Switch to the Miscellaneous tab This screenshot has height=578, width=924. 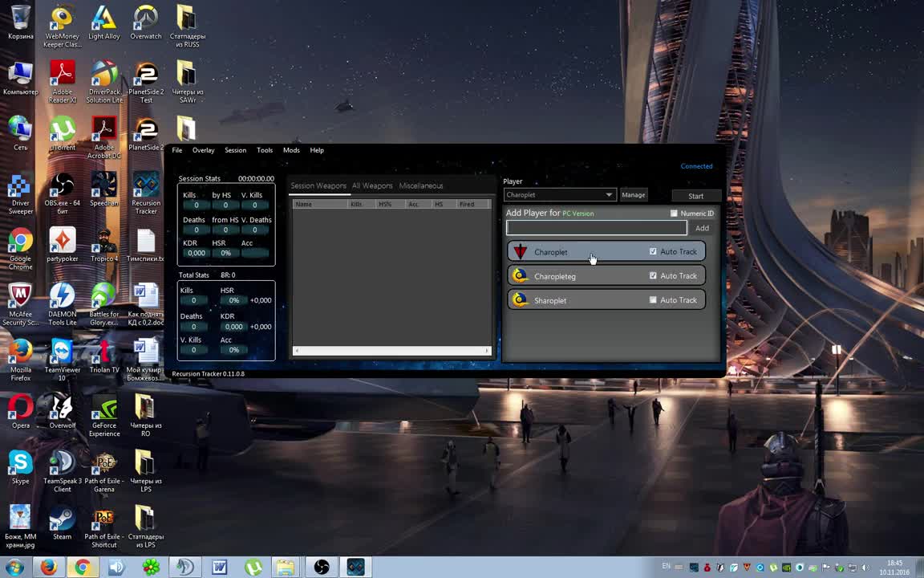coord(421,185)
